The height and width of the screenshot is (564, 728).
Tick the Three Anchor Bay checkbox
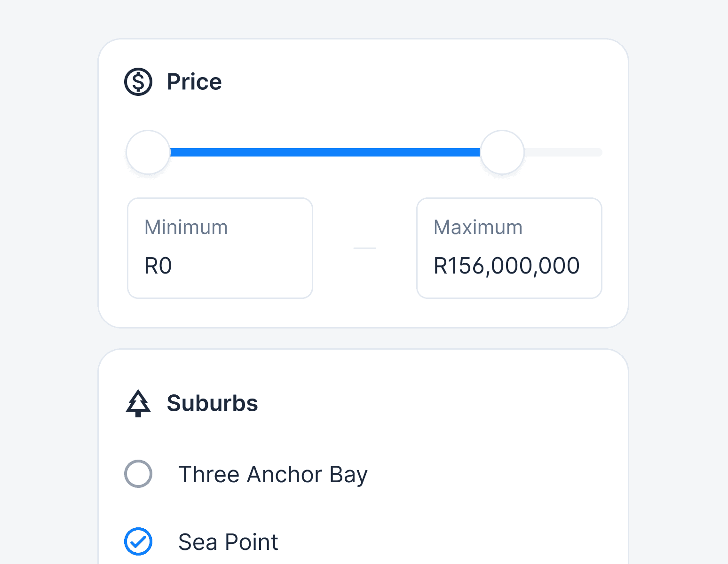click(138, 474)
